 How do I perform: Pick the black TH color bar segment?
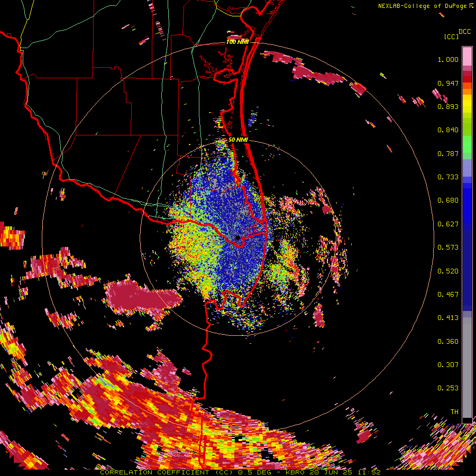click(467, 420)
